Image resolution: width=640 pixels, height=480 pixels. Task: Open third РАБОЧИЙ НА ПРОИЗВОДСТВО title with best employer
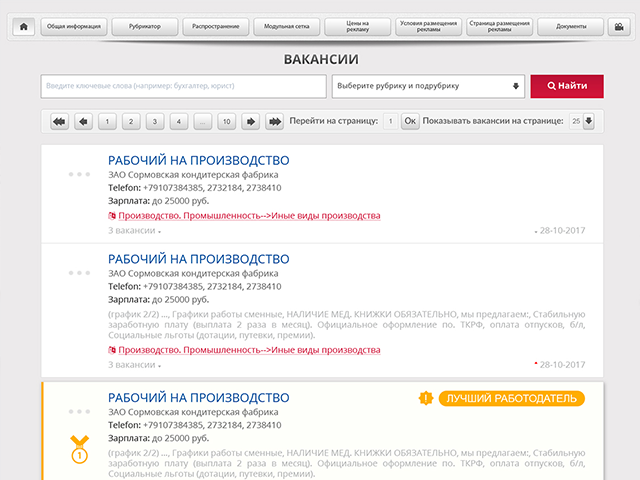point(199,398)
